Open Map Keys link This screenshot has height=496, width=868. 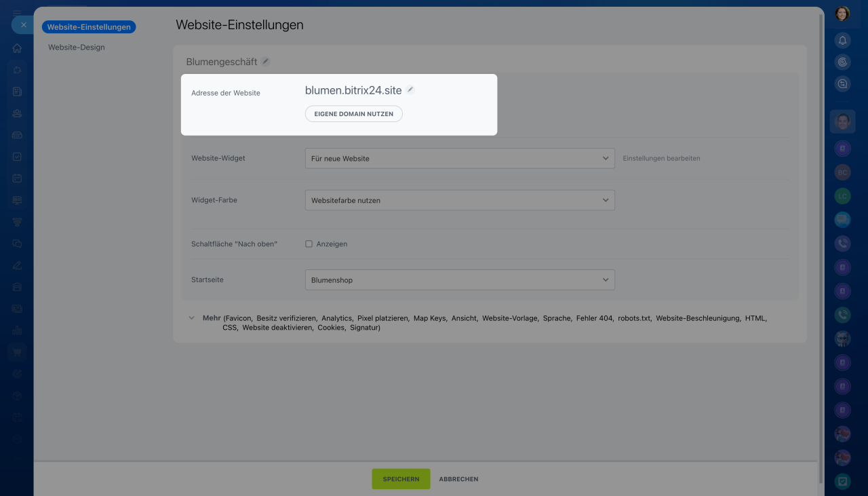(x=430, y=318)
